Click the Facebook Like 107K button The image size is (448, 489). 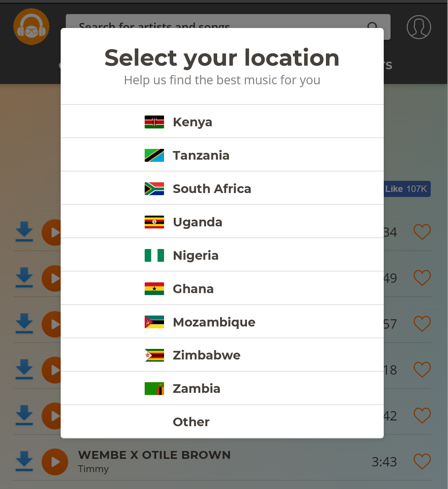point(407,189)
